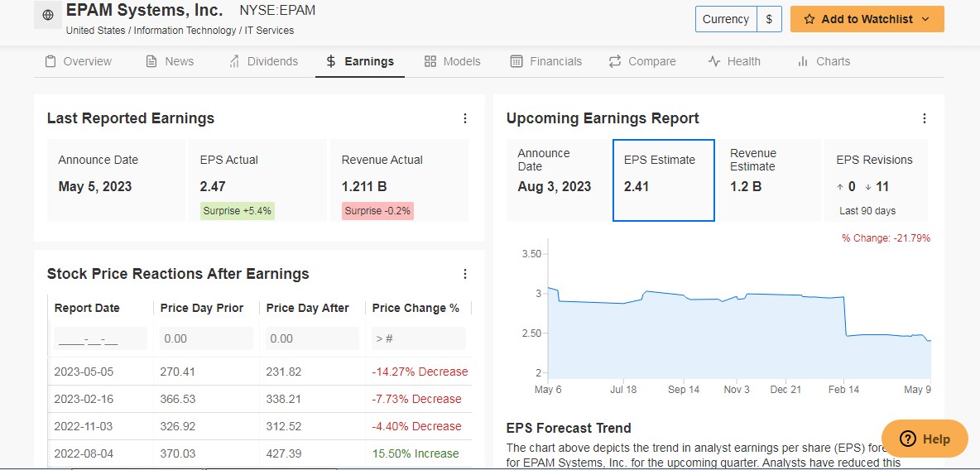Sort by Report Date column header

click(x=87, y=308)
